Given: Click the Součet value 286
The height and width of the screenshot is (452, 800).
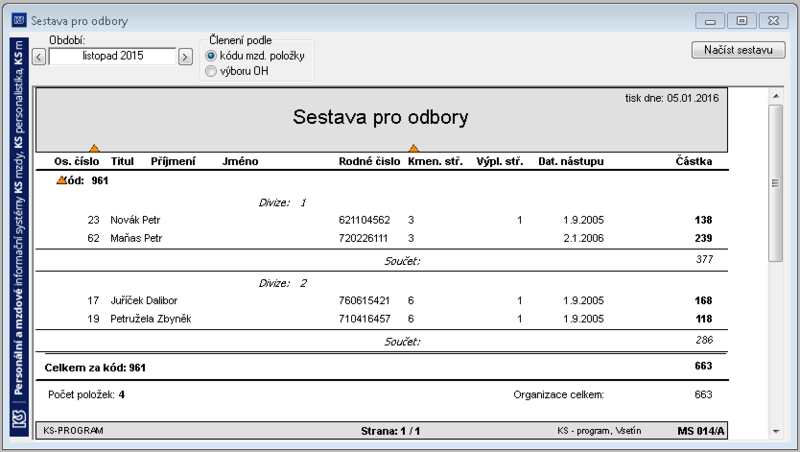Looking at the screenshot, I should [704, 340].
